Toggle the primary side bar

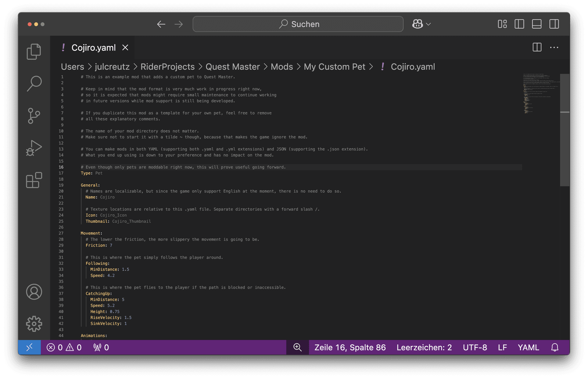519,24
